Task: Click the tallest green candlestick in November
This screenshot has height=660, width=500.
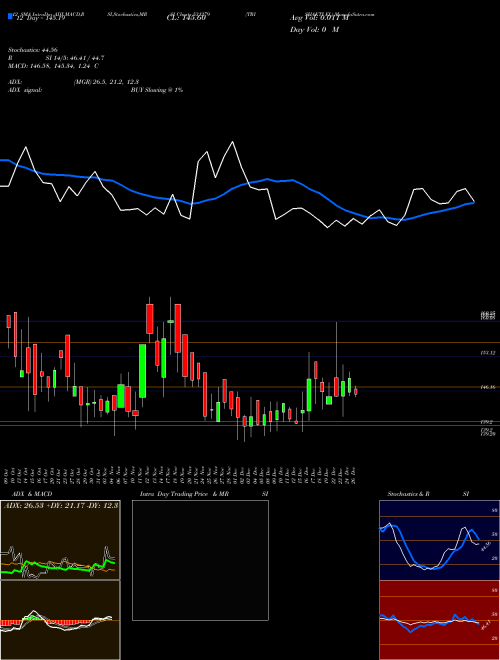Action: coord(143,371)
